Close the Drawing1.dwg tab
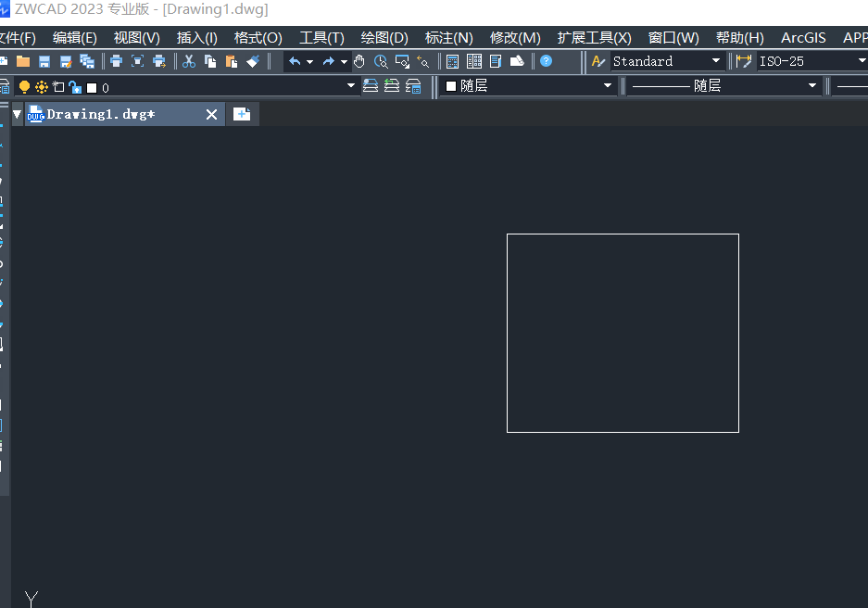The height and width of the screenshot is (608, 868). click(211, 114)
